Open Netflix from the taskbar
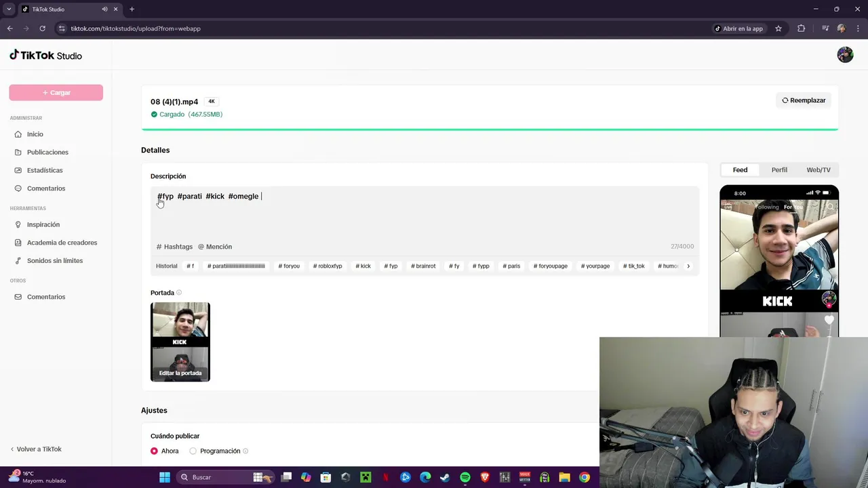This screenshot has height=488, width=868. [x=386, y=477]
